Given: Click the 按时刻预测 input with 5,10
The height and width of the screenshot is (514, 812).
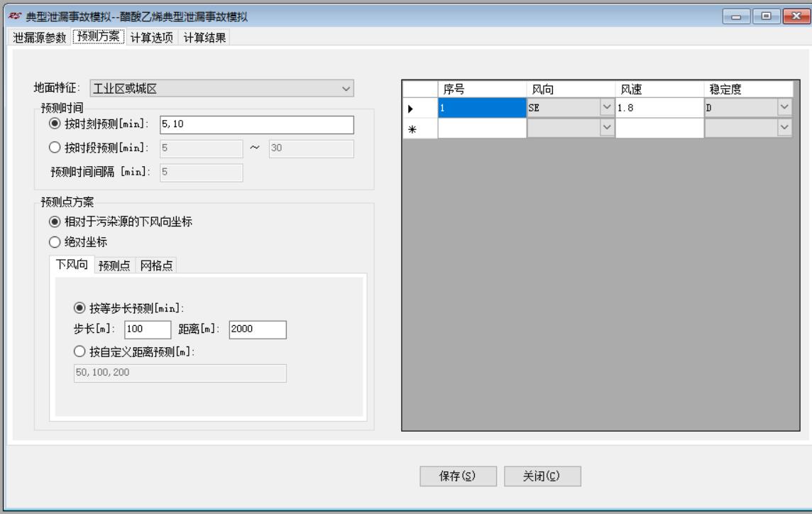Looking at the screenshot, I should 257,124.
